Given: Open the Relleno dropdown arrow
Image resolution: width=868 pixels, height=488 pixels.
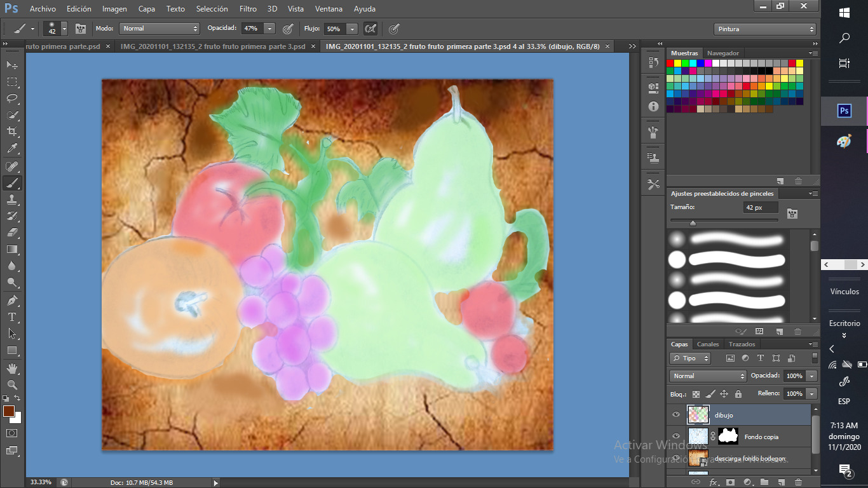Looking at the screenshot, I should click(x=811, y=394).
